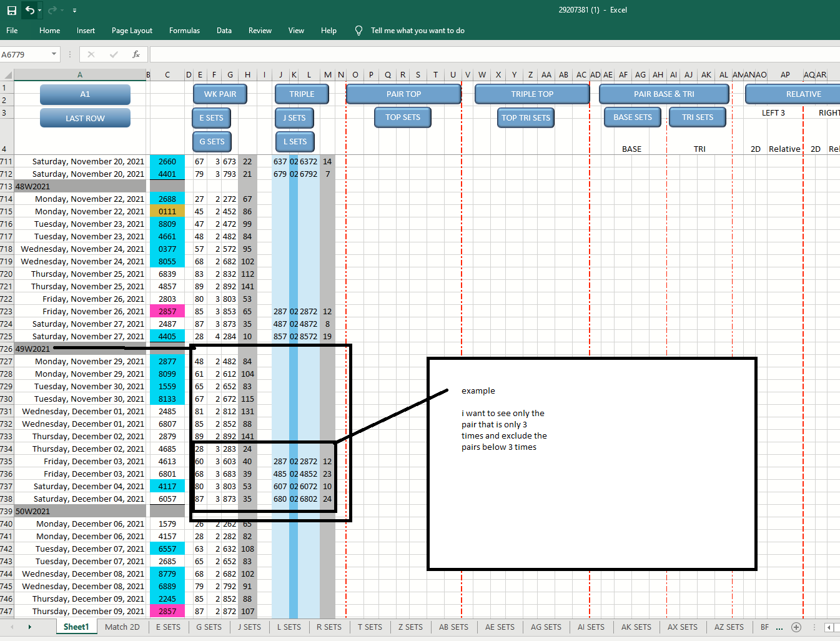Confirm cell entry with the checkmark
This screenshot has height=641, width=840.
point(114,54)
